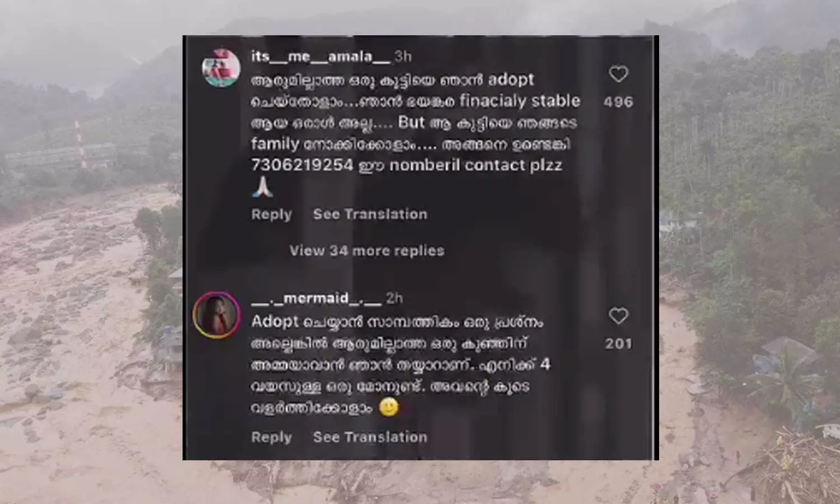Like the comment by __._mermaid_.__
This screenshot has height=504, width=840.
618,316
